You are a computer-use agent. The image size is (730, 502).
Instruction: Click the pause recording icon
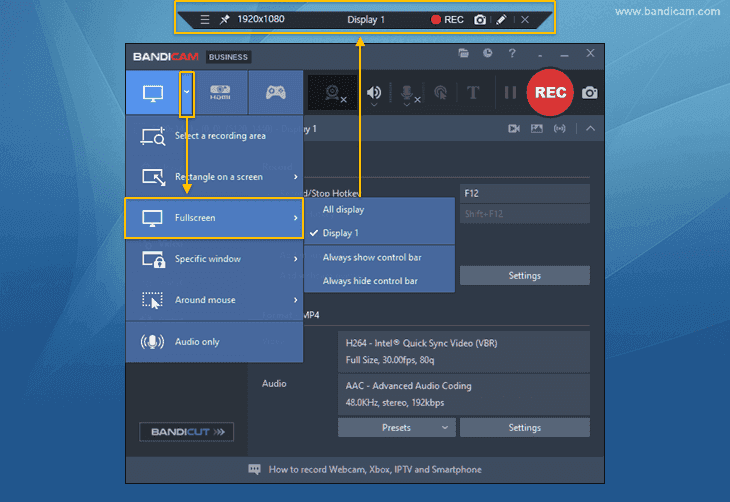tap(510, 93)
